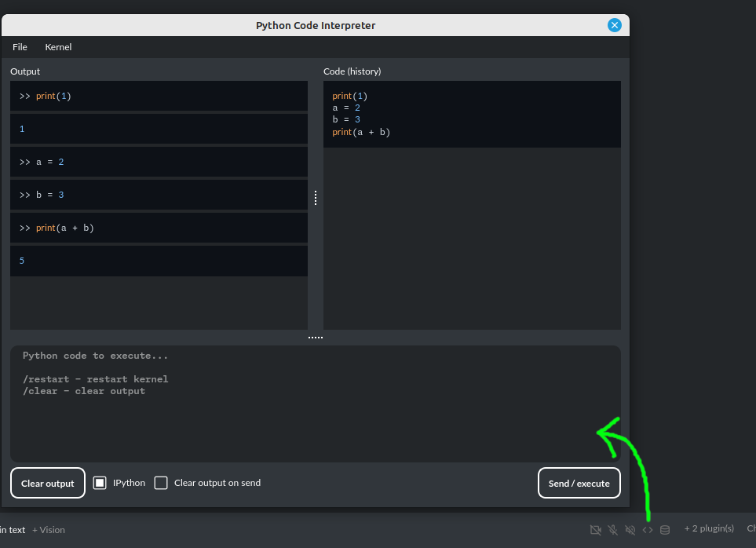The image size is (756, 548).
Task: Click the print(a + b) output entry
Action: (x=159, y=228)
